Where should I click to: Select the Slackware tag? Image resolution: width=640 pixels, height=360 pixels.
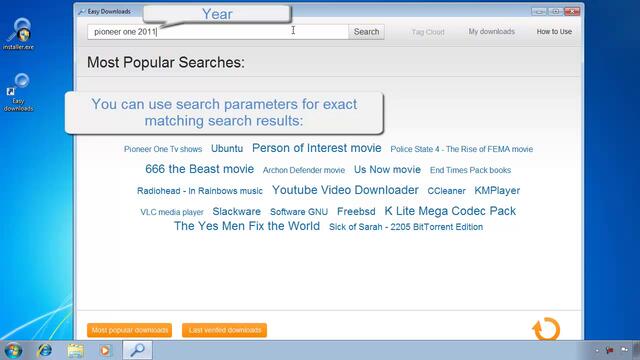tap(237, 211)
